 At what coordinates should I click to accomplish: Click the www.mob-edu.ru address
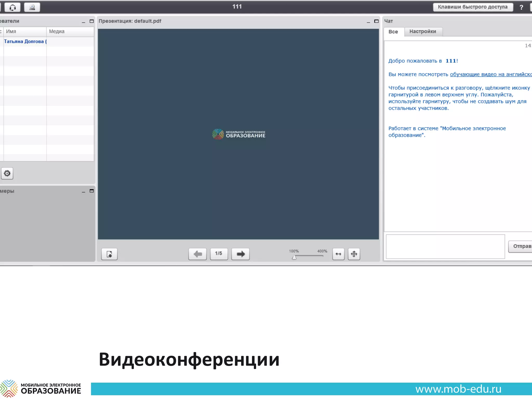click(x=458, y=389)
